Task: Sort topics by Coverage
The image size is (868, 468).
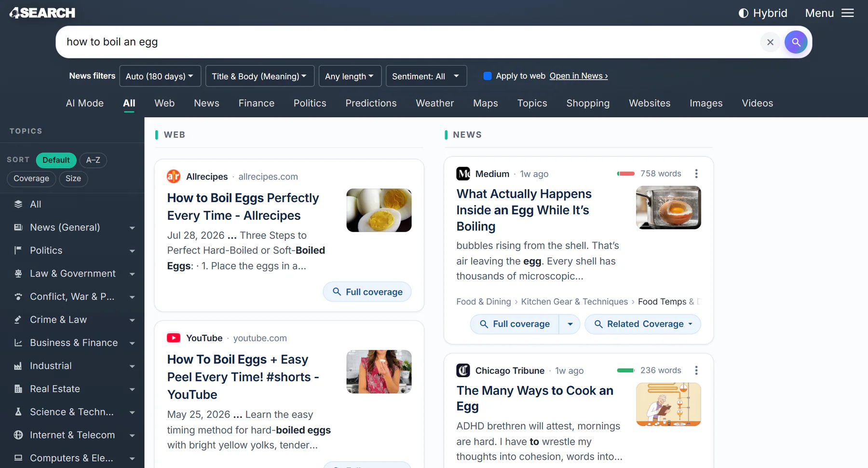Action: [31, 179]
